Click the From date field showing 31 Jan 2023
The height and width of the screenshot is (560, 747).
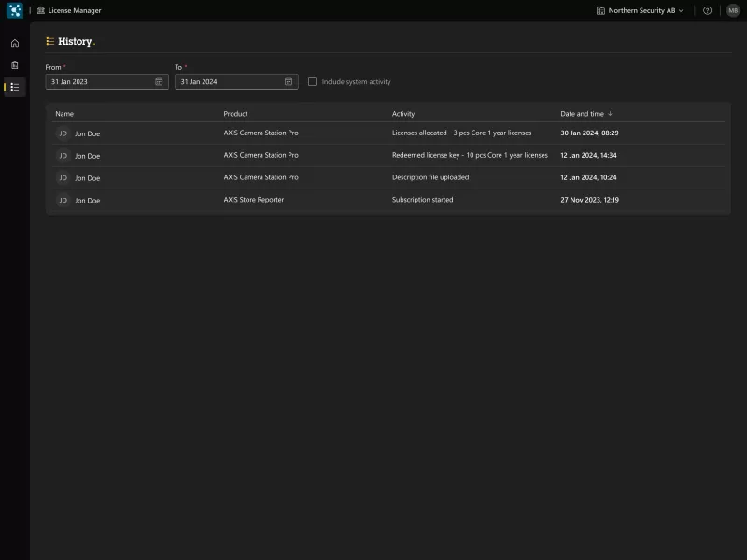pyautogui.click(x=98, y=82)
